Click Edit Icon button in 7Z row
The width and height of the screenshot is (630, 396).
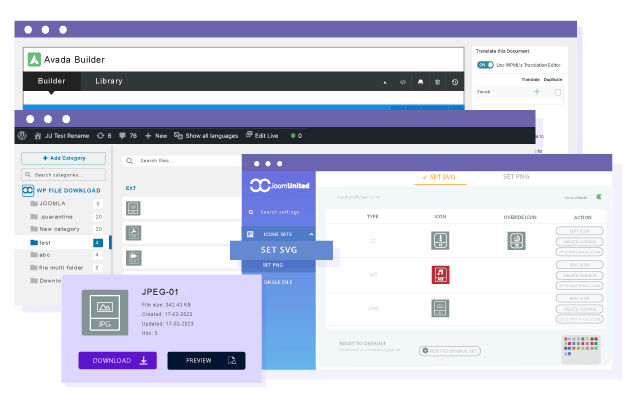coord(579,231)
